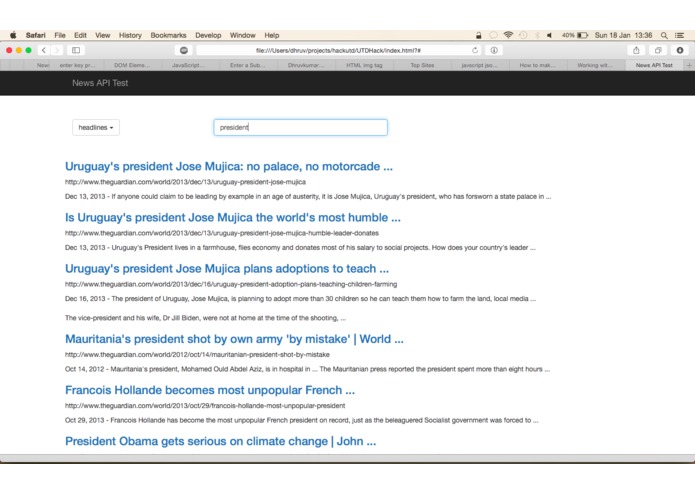Switch to the 'enter key pr...' tab
This screenshot has width=695, height=494.
click(77, 65)
